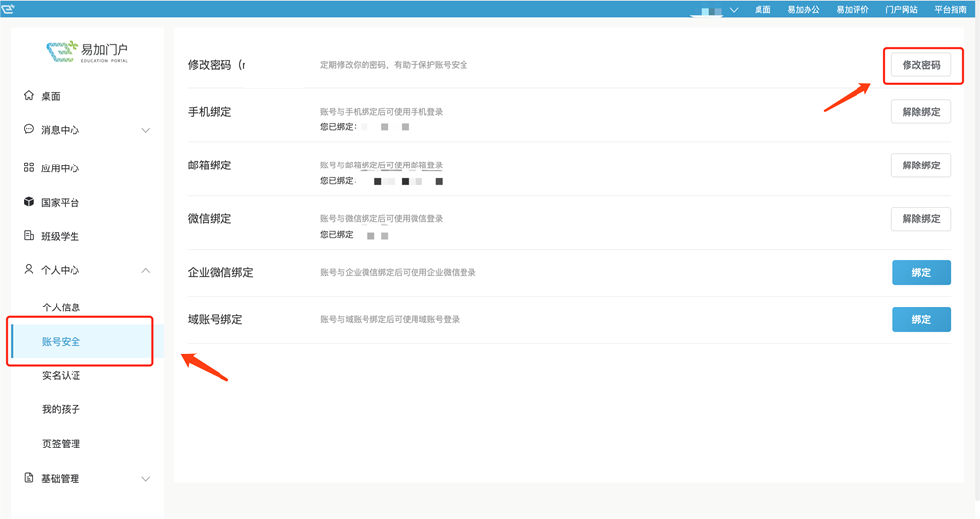Click the 域账号绑定 row title
Screen dimensions: 980x519
tap(215, 320)
